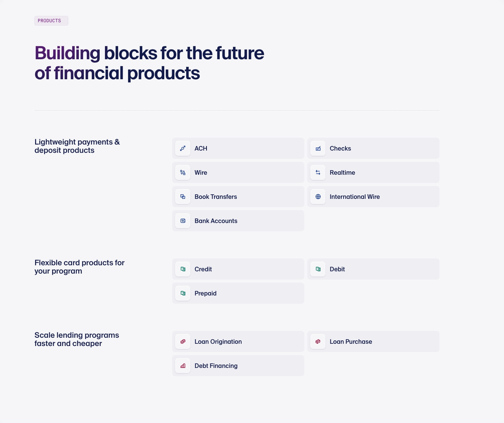Open the Debit card product
The height and width of the screenshot is (423, 504).
(373, 269)
